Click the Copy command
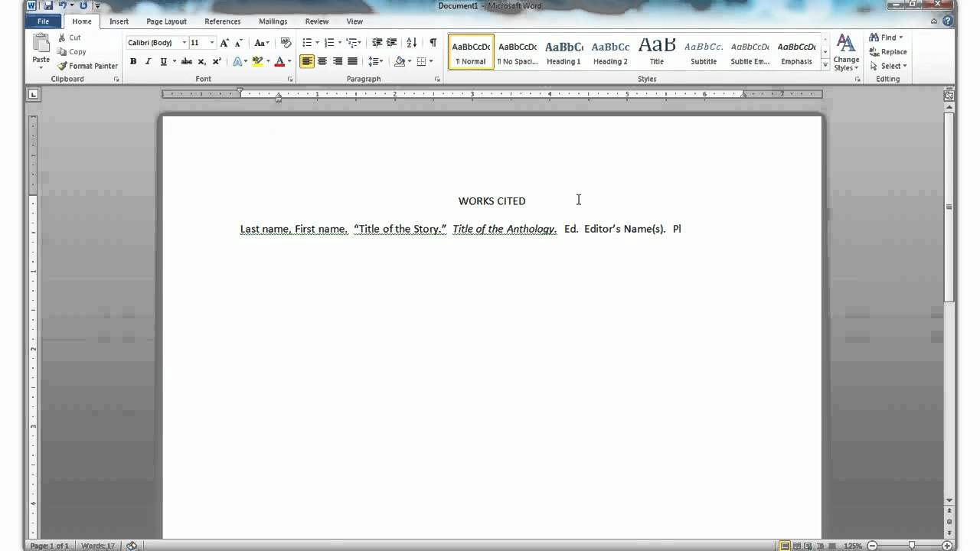Viewport: 980px width, 551px height. click(x=71, y=52)
